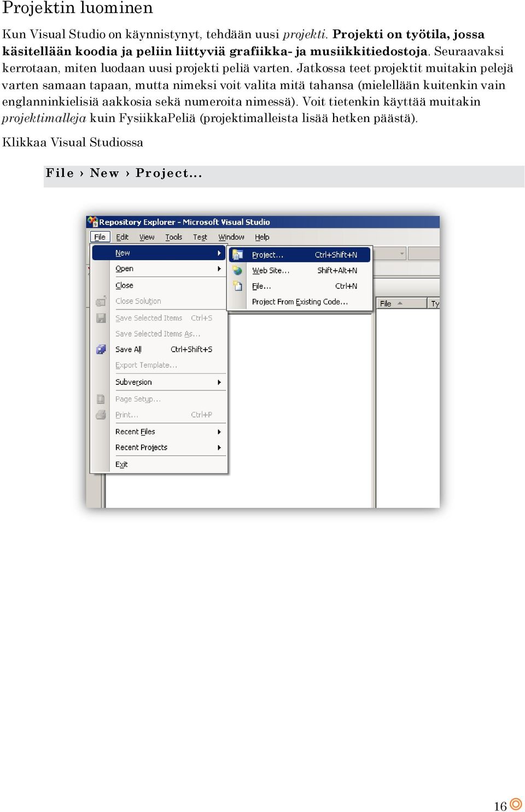The width and height of the screenshot is (525, 812).
Task: Click Visual Studio title bar icon
Action: (x=92, y=221)
